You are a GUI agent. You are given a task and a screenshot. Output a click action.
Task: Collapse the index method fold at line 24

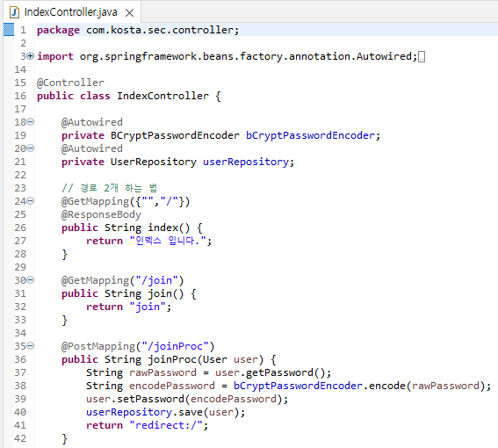(31, 201)
